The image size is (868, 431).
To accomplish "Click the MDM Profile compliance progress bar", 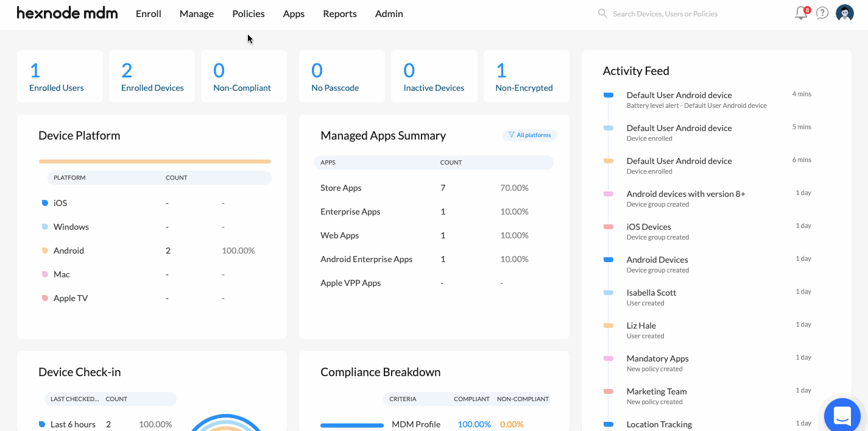I will (x=352, y=425).
